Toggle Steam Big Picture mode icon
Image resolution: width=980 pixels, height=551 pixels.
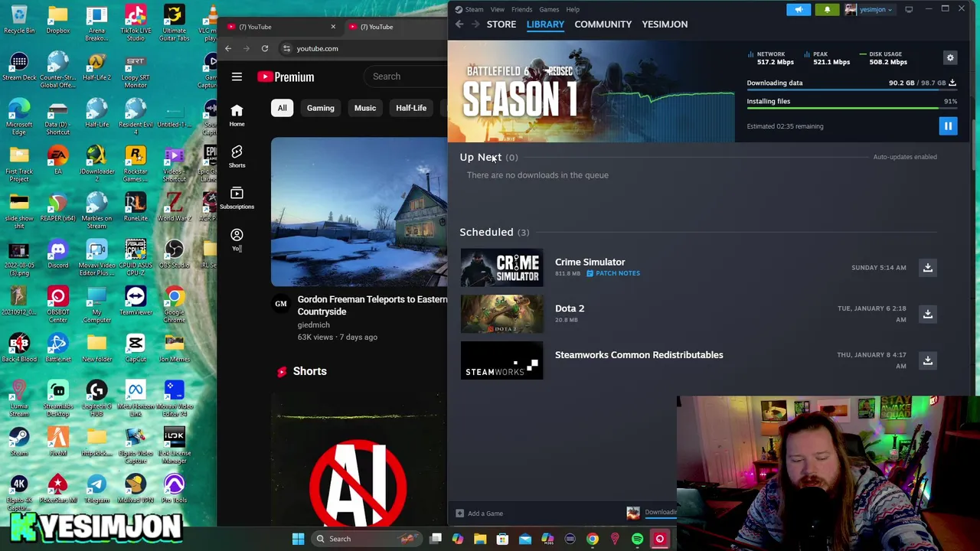pyautogui.click(x=909, y=9)
